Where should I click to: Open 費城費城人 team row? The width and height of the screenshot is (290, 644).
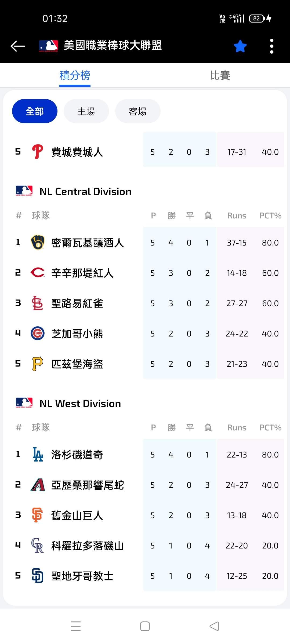point(77,152)
